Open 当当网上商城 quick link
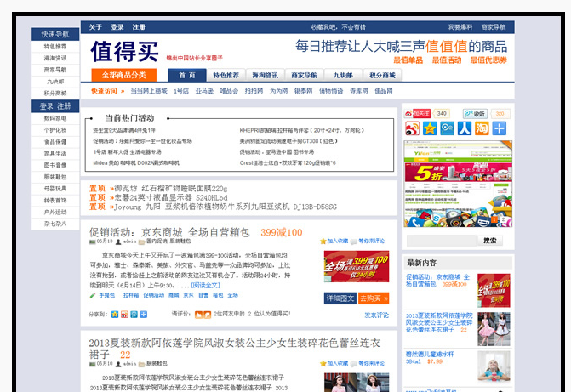This screenshot has width=571, height=392. (149, 91)
